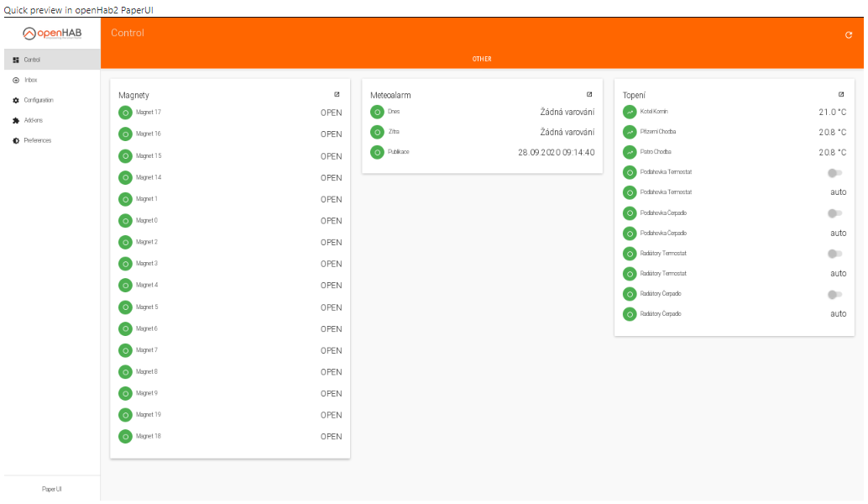Viewport: 868px width, 504px height.
Task: Select Control in the sidebar
Action: pyautogui.click(x=52, y=60)
